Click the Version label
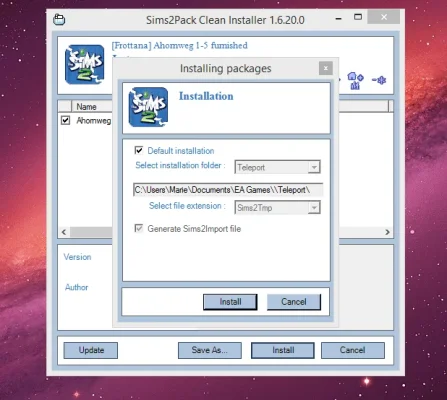The height and width of the screenshot is (400, 447). tap(77, 257)
